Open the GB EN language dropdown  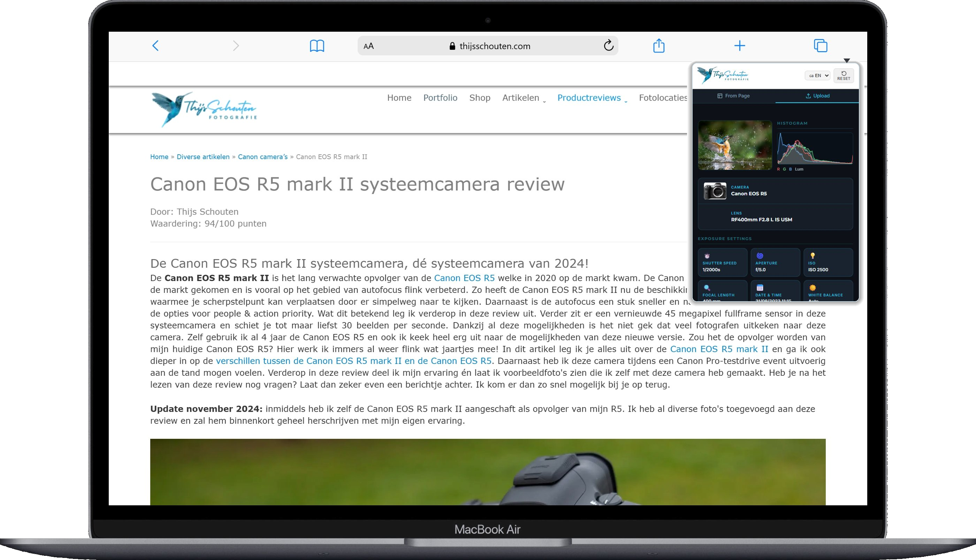point(817,75)
